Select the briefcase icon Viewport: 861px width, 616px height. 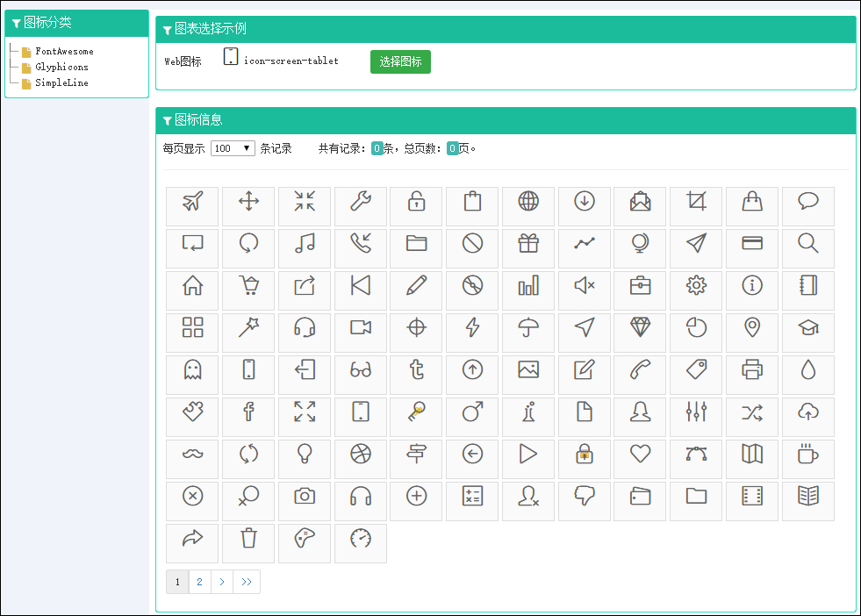[640, 285]
